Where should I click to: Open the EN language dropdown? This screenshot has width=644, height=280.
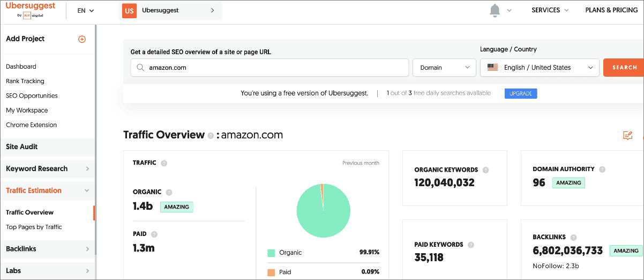point(86,11)
